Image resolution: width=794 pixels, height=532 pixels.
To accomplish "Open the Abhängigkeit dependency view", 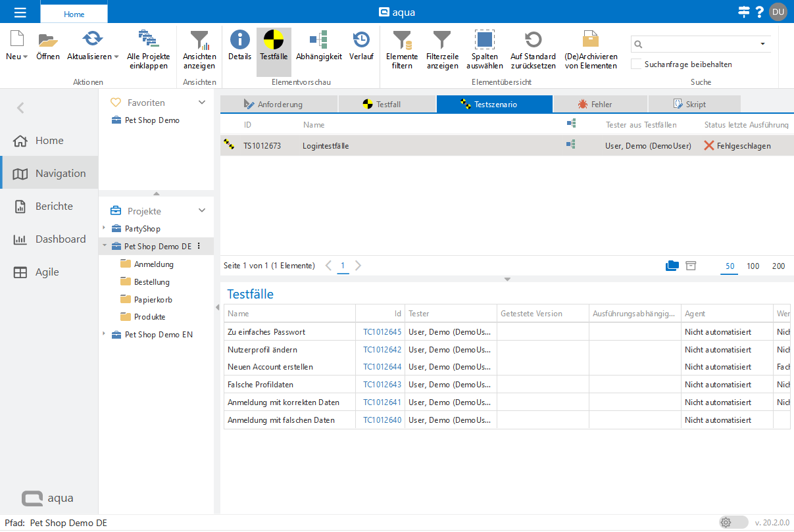I will [x=318, y=41].
